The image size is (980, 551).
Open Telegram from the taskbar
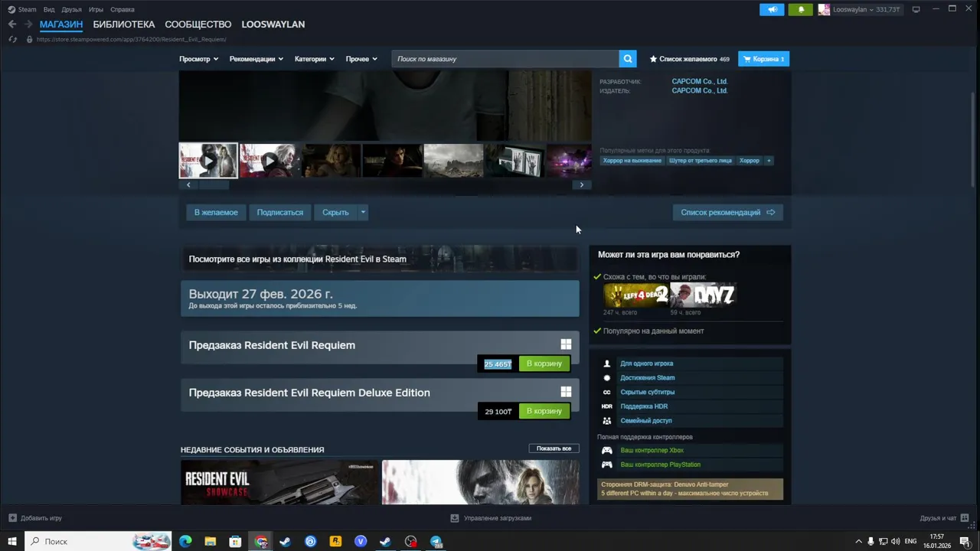click(436, 542)
